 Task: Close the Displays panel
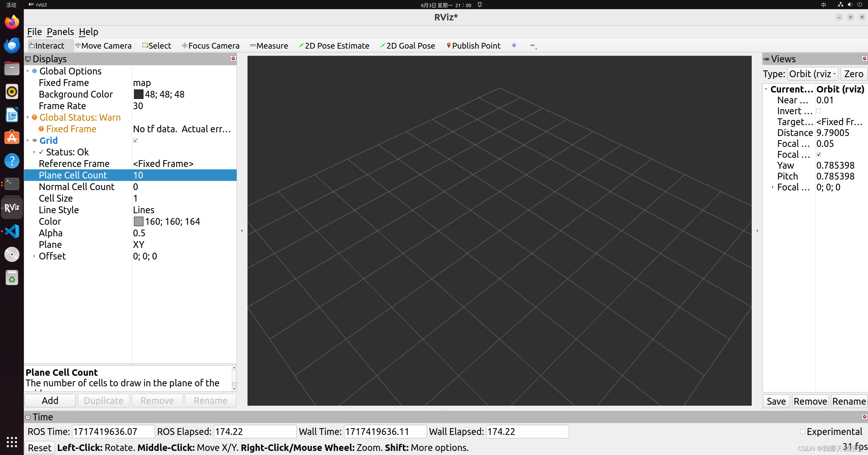(233, 58)
